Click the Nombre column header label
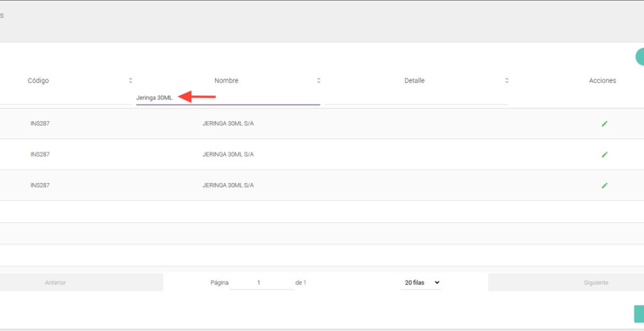644x331 pixels. 226,81
